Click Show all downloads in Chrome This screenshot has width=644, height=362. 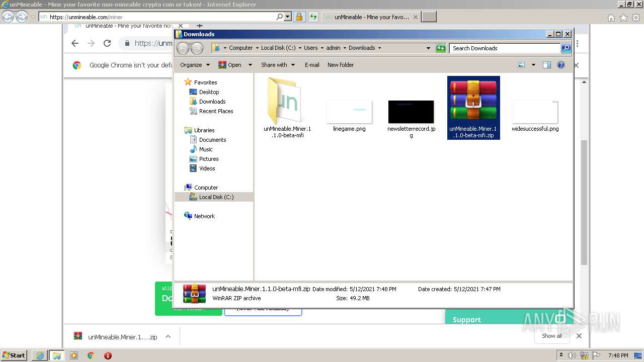point(552,336)
